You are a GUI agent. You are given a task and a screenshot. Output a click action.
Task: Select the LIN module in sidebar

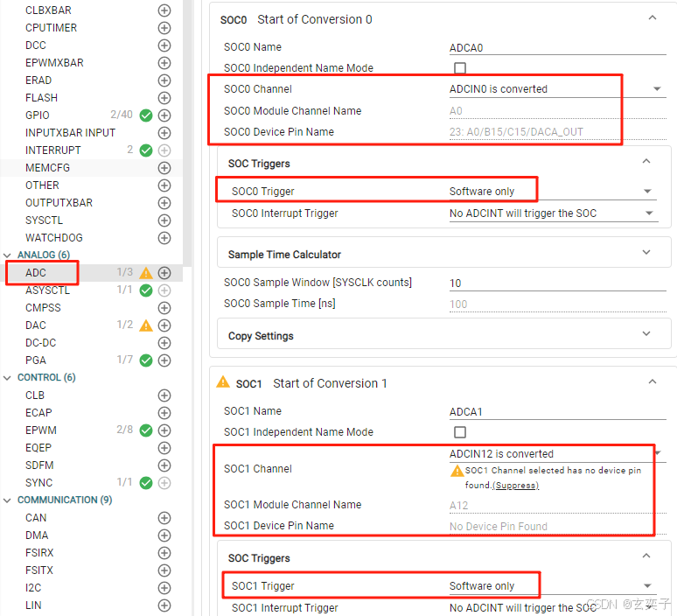click(x=34, y=605)
